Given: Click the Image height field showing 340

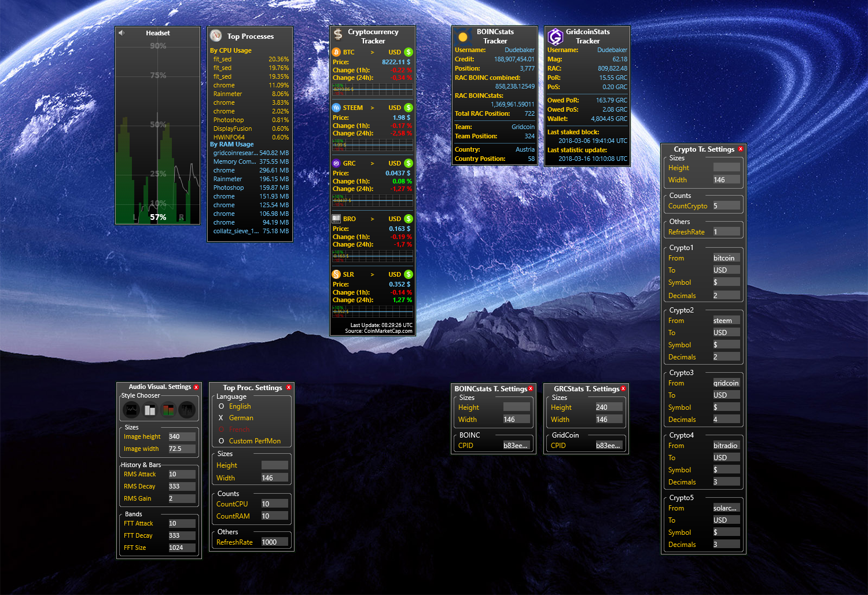Looking at the screenshot, I should point(182,436).
